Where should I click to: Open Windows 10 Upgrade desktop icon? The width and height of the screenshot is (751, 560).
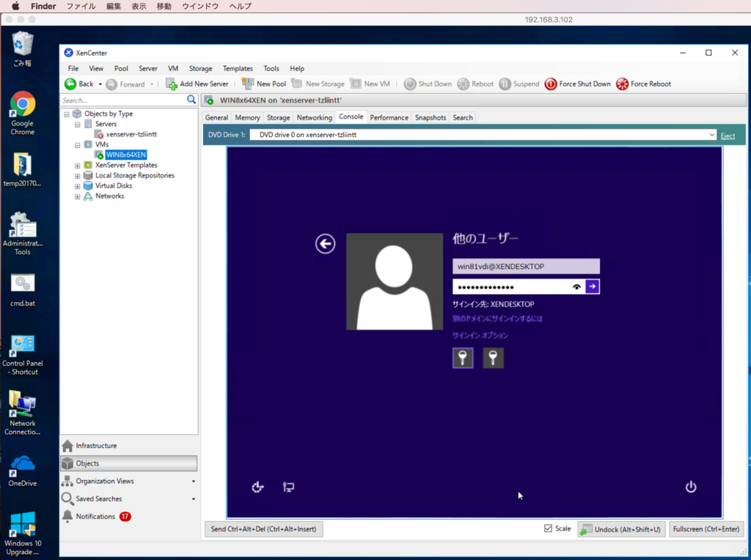(x=23, y=533)
